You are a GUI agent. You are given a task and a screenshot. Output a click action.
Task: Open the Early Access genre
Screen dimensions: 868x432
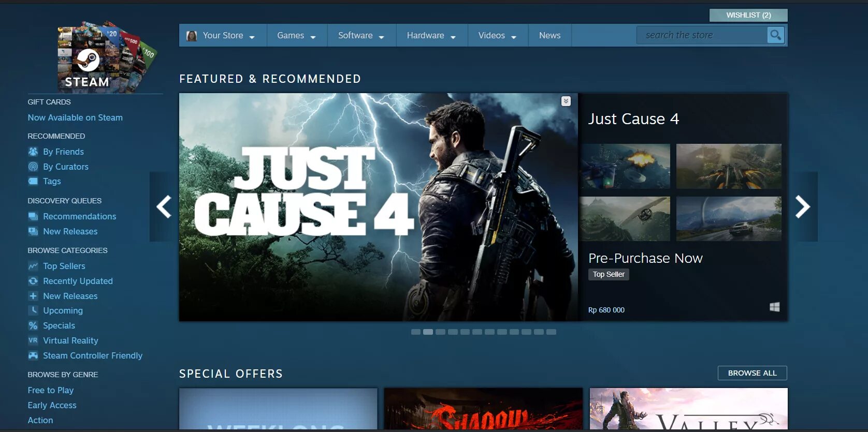coord(52,405)
